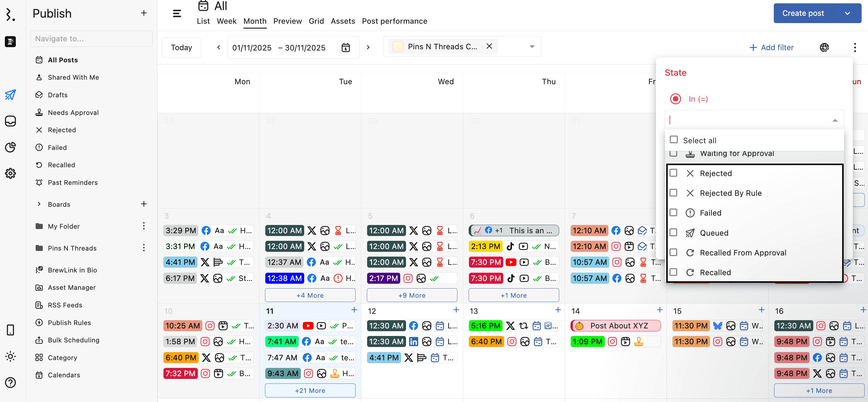Screen dimensions: 868x402
Task: Check the Rejected By Rule checkbox
Action: (673, 193)
